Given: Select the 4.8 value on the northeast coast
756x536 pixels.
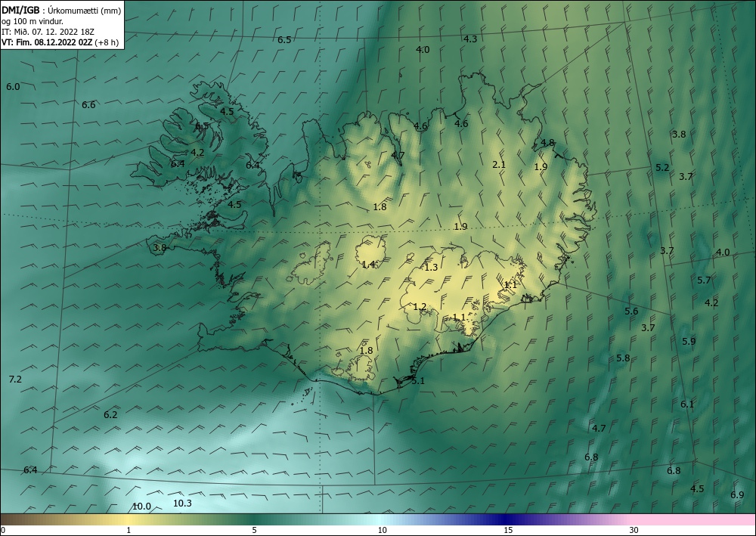Looking at the screenshot, I should [547, 143].
